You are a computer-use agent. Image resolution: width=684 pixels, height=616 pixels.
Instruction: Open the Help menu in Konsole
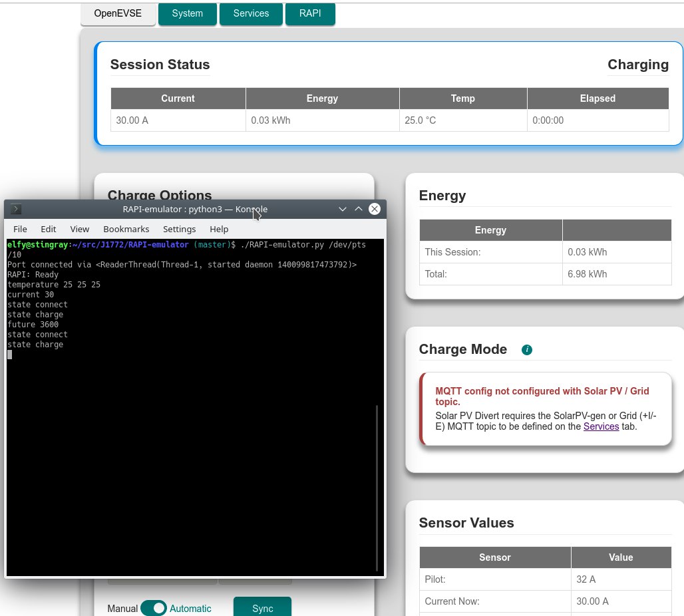pyautogui.click(x=219, y=229)
